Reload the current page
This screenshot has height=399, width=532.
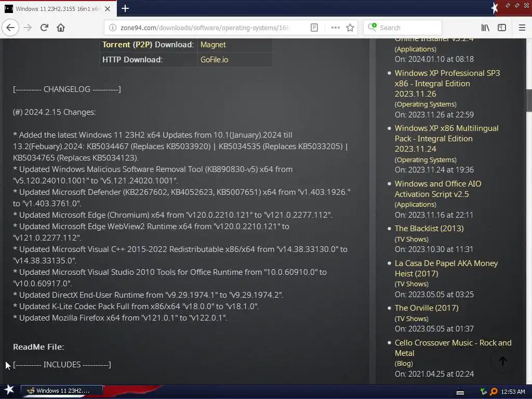[x=44, y=28]
